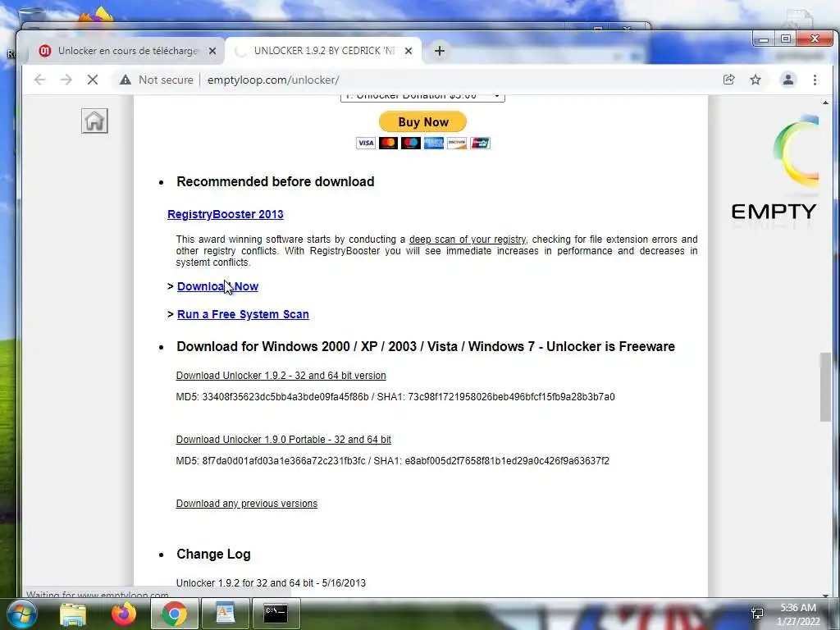Click the PayPal Buy Now button

(422, 121)
